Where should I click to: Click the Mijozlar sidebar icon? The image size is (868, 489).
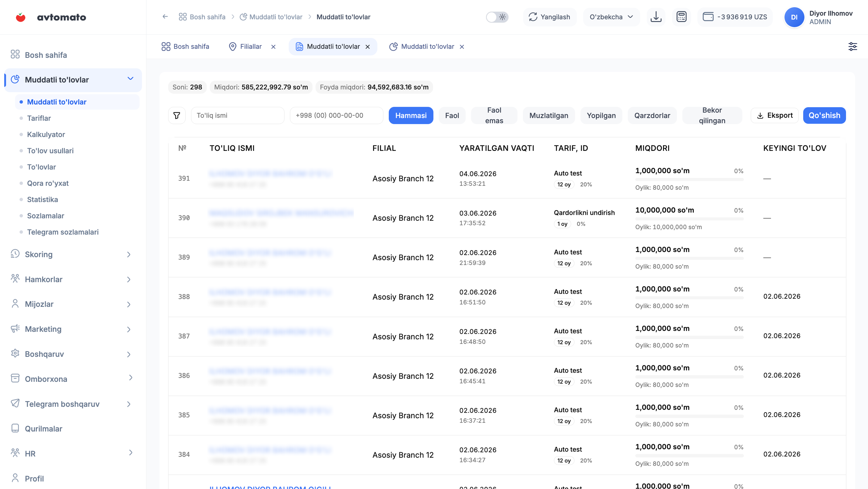tap(15, 304)
